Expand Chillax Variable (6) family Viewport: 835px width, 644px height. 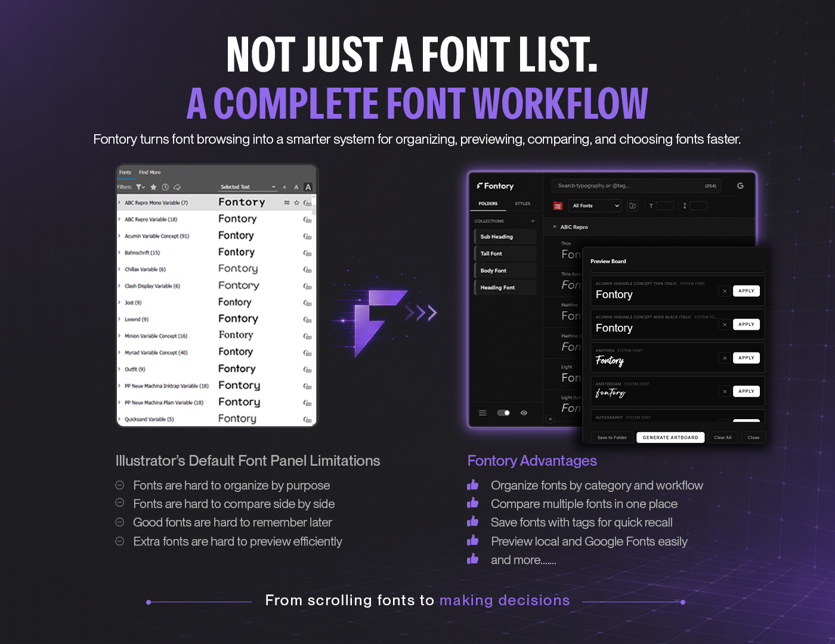pos(119,270)
